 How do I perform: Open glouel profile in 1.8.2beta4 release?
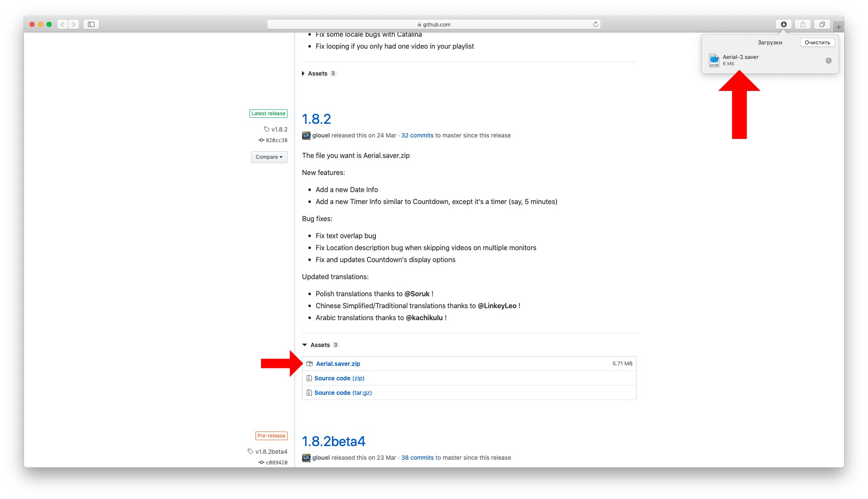point(321,458)
